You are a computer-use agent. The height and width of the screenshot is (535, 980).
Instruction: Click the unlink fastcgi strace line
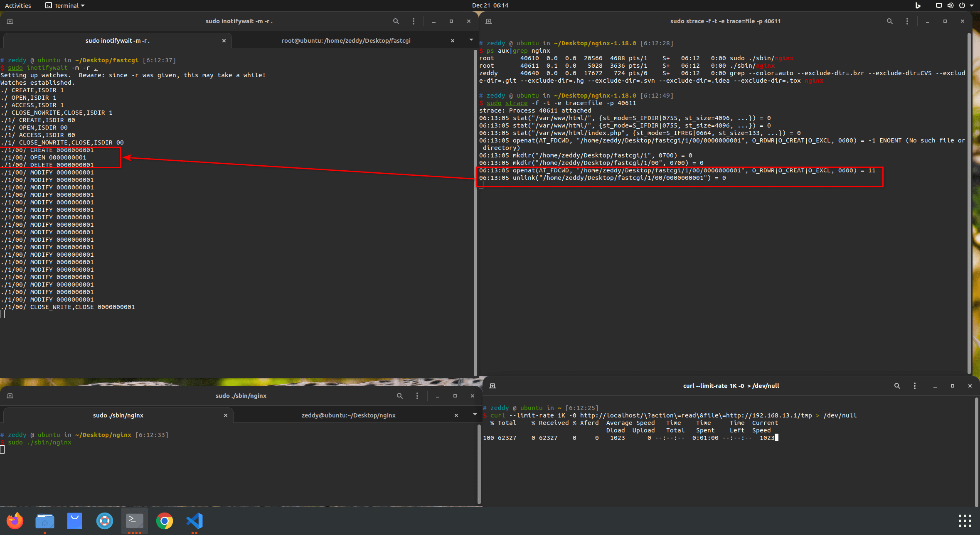click(602, 178)
